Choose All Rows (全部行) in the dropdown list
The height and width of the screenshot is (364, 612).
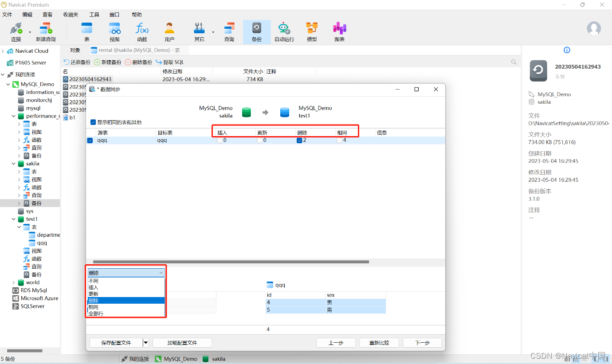(x=126, y=313)
